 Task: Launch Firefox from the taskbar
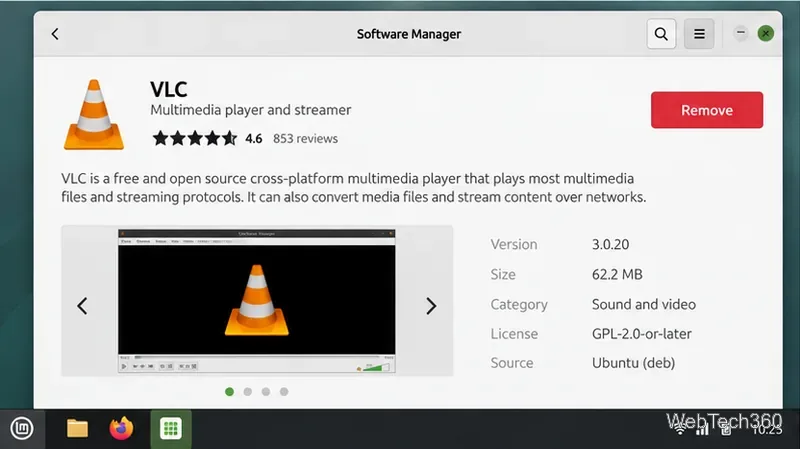click(121, 428)
